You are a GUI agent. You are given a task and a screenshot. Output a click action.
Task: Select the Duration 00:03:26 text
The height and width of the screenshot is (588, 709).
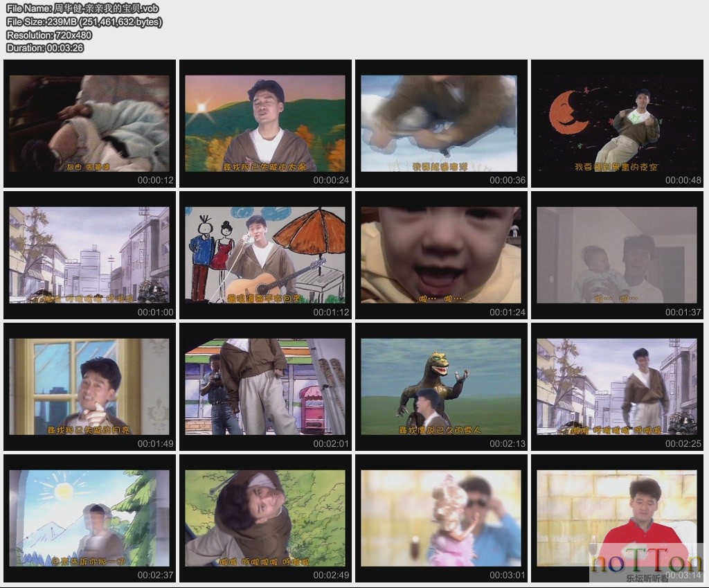pyautogui.click(x=45, y=48)
